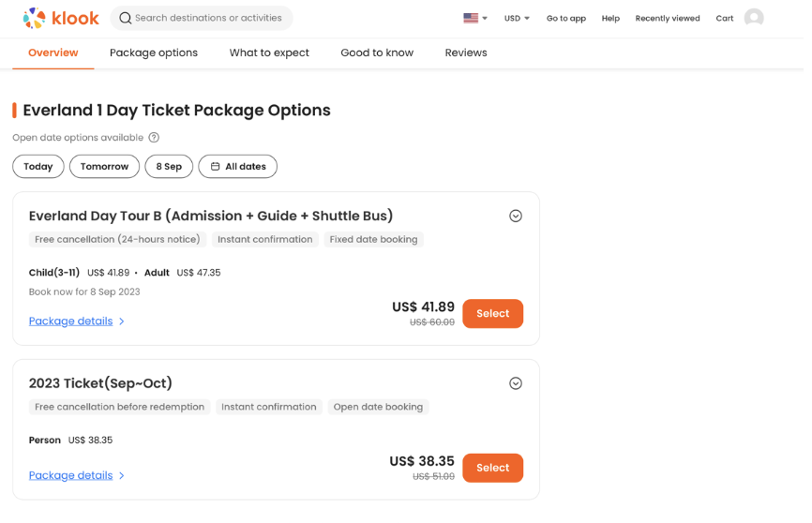This screenshot has height=523, width=812.
Task: Click the arrow next to second Package details
Action: tap(122, 475)
